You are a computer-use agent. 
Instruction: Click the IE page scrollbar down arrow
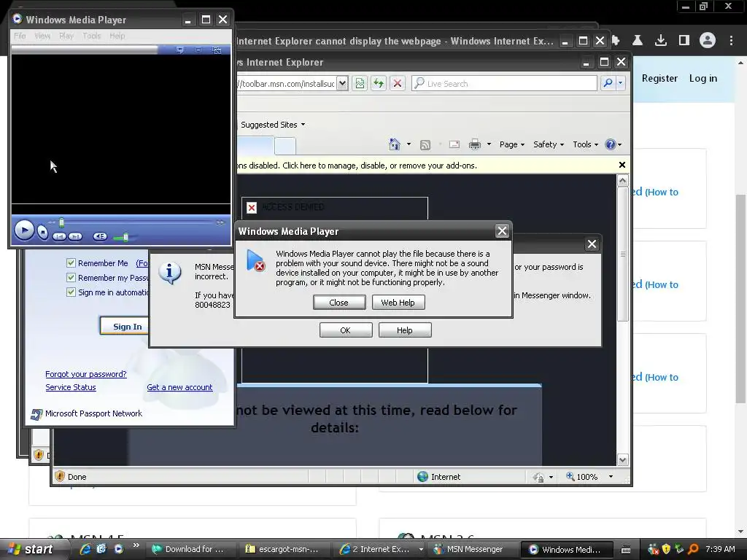tap(623, 460)
